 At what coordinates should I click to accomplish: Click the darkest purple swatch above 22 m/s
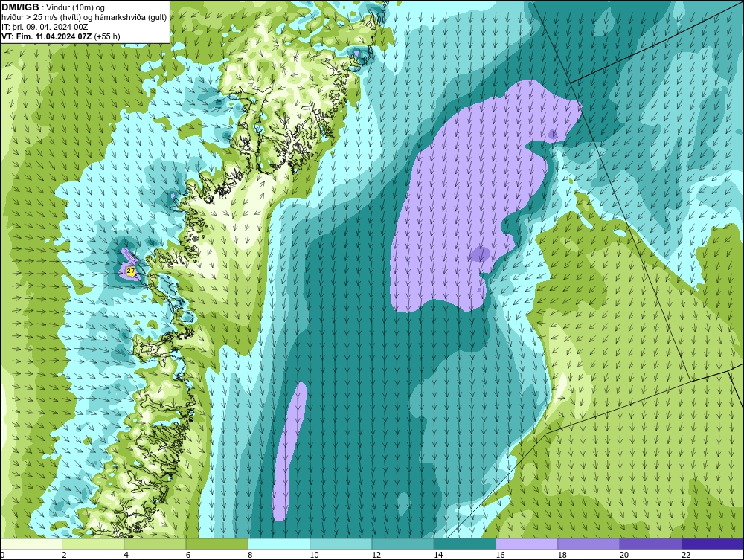(712, 544)
